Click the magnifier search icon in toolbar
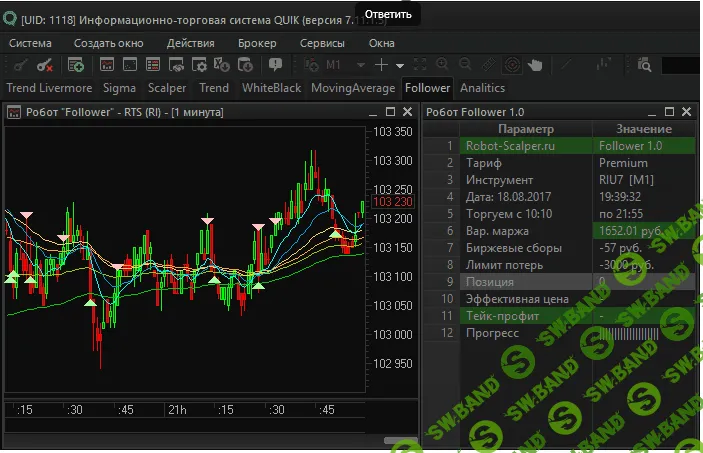The height and width of the screenshot is (453, 703). (x=644, y=65)
